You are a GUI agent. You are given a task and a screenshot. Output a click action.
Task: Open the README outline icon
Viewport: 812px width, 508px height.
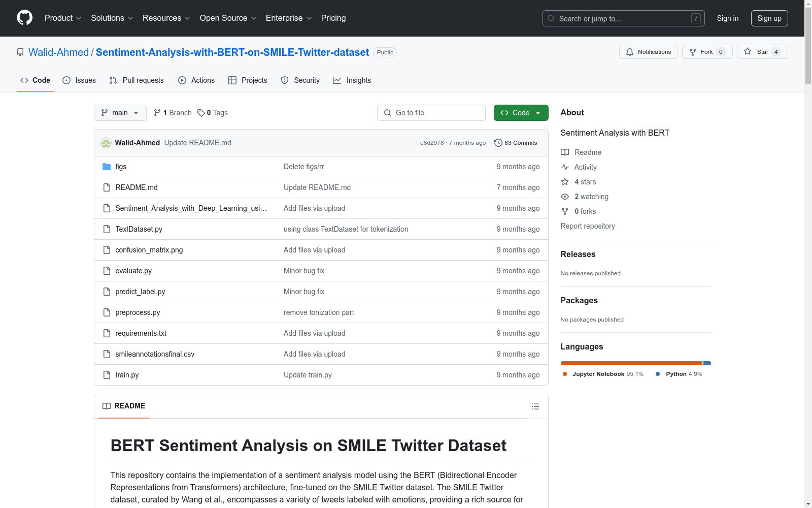(535, 406)
